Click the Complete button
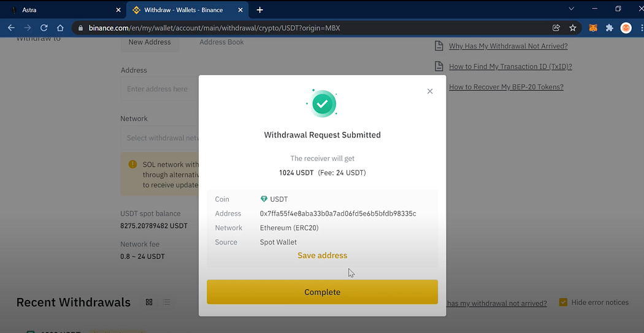Viewport: 644px width, 333px height. pos(322,292)
